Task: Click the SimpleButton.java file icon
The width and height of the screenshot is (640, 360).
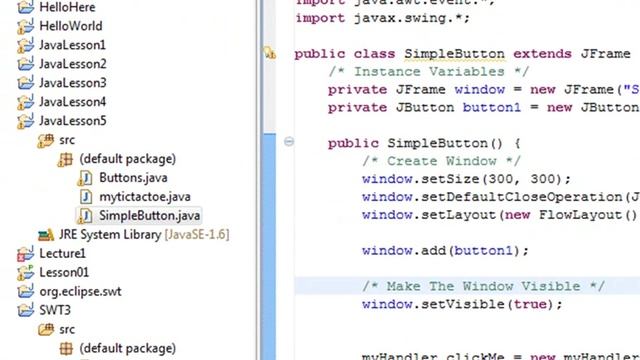Action: 85,216
